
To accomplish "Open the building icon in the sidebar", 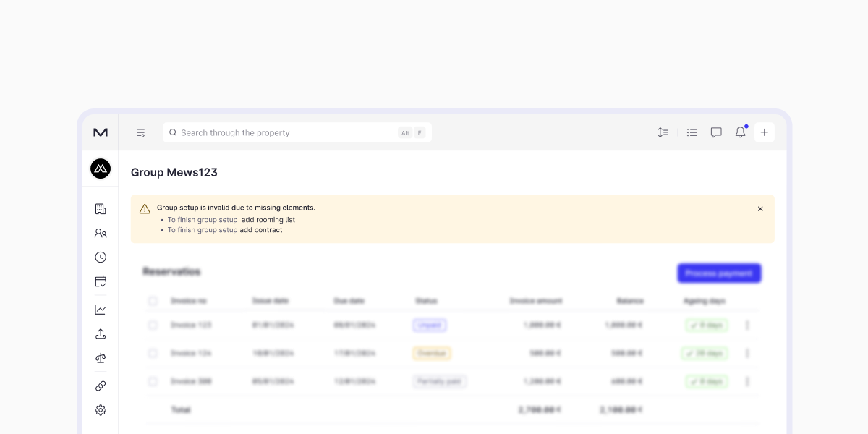I will tap(101, 209).
